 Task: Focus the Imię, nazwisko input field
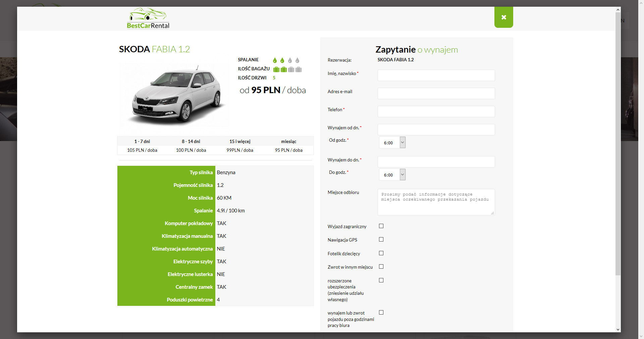436,75
